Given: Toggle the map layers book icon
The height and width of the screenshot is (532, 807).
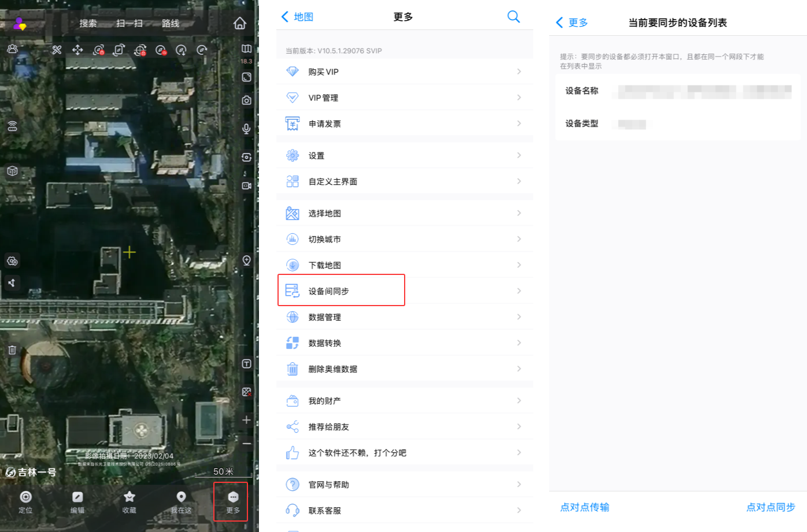Looking at the screenshot, I should coord(246,49).
